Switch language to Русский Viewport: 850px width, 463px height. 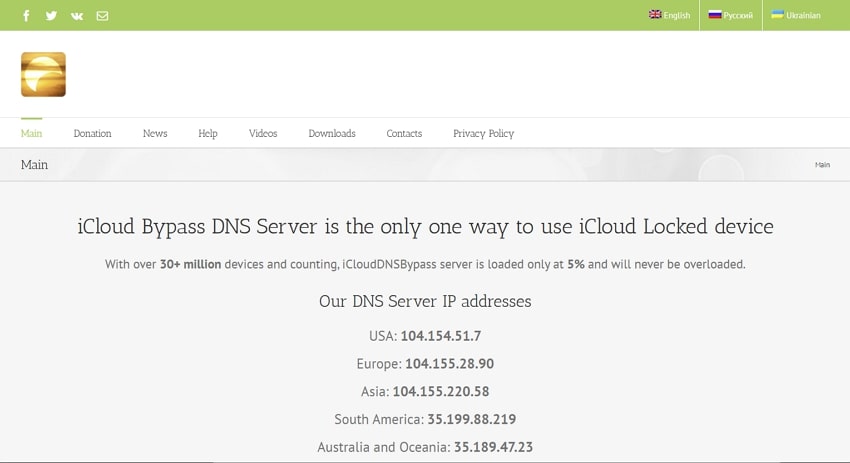(x=730, y=15)
